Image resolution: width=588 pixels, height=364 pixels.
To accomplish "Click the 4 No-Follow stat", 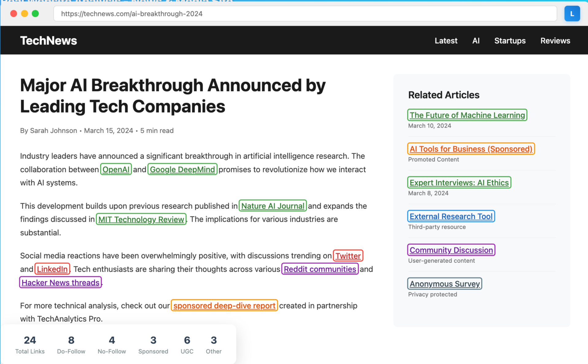I will point(112,344).
